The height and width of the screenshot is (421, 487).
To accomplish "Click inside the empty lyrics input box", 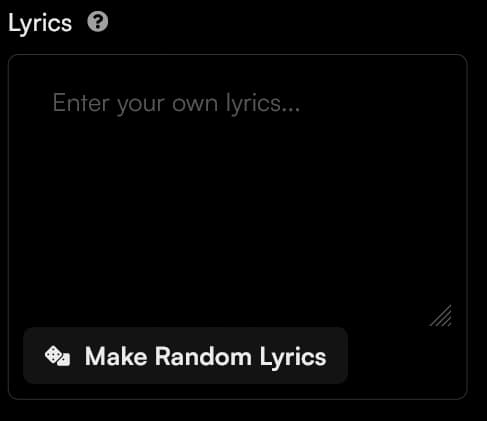I will click(238, 191).
